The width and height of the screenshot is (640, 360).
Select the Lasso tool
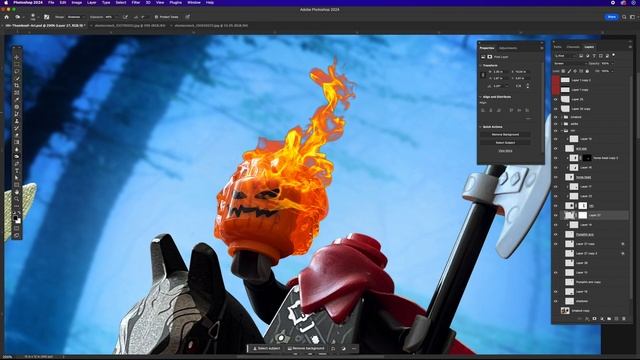(16, 71)
